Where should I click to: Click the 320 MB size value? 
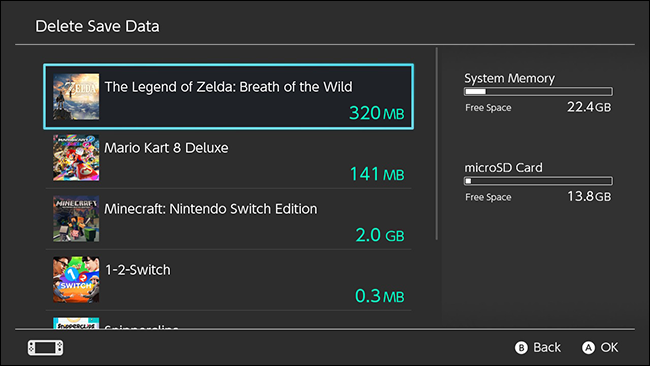(x=376, y=113)
